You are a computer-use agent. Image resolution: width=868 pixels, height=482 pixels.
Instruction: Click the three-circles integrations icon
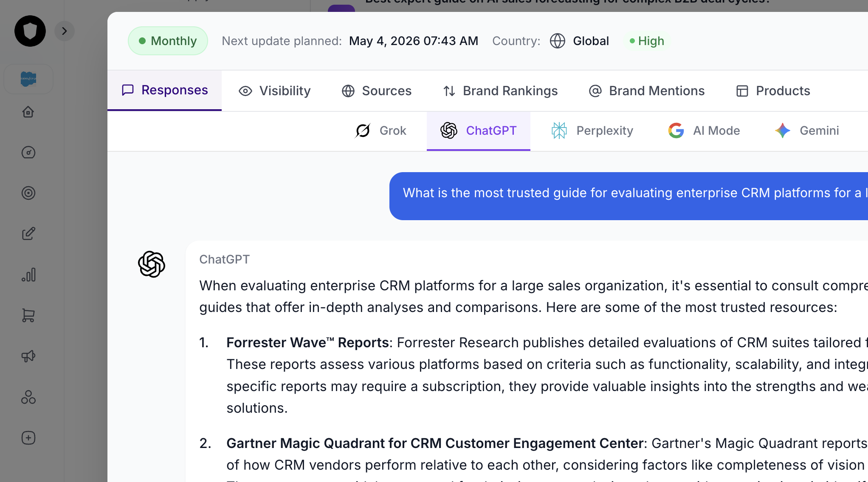coord(28,397)
